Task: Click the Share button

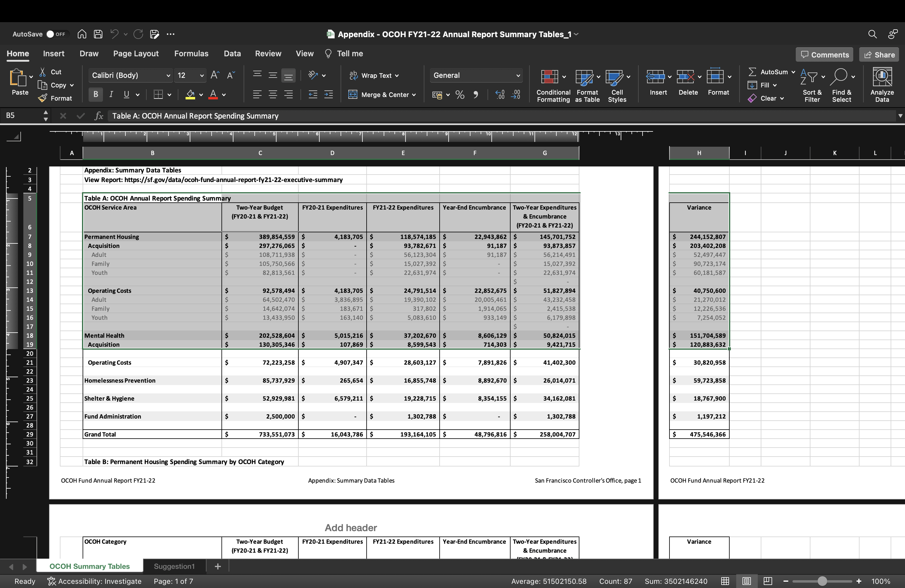Action: tap(879, 54)
